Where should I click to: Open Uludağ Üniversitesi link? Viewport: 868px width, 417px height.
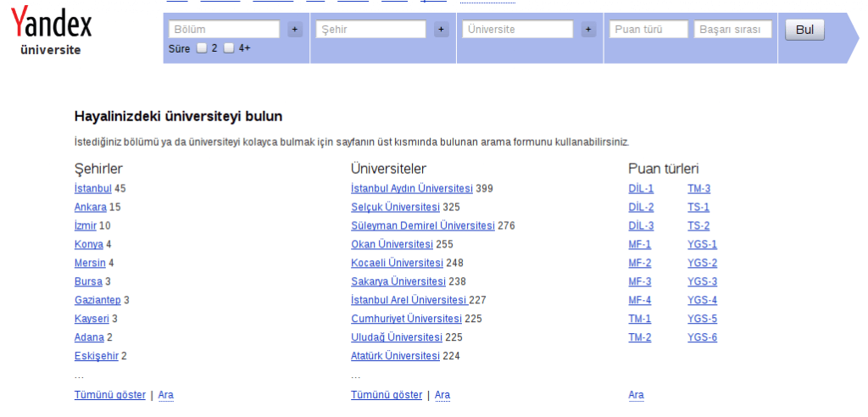pyautogui.click(x=397, y=336)
